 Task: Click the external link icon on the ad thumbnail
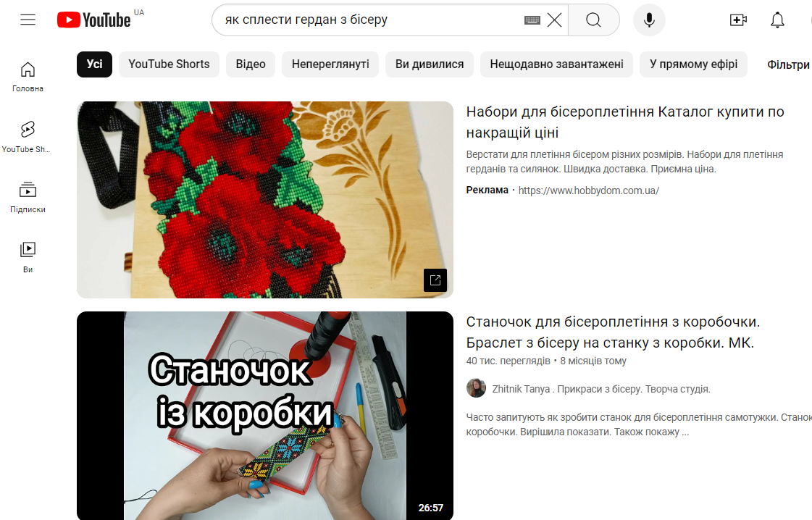[435, 280]
